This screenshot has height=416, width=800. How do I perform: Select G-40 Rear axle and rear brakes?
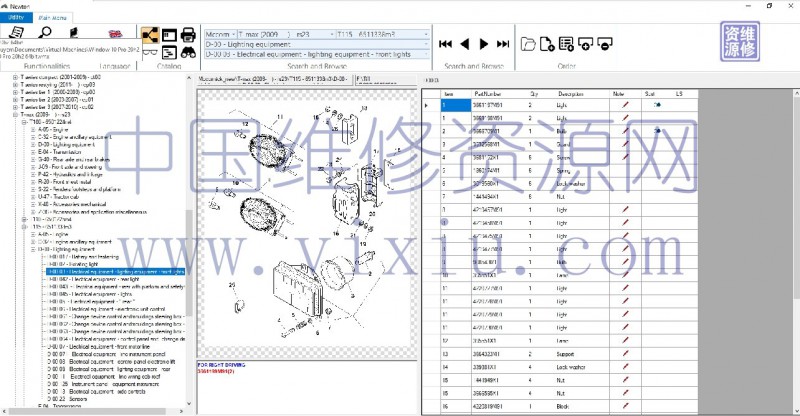(x=73, y=159)
